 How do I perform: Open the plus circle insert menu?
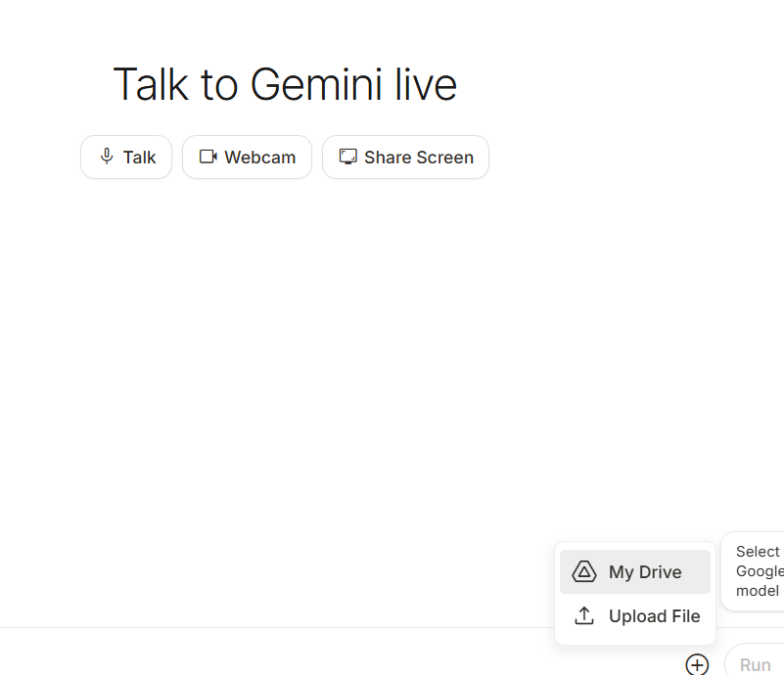point(697,665)
